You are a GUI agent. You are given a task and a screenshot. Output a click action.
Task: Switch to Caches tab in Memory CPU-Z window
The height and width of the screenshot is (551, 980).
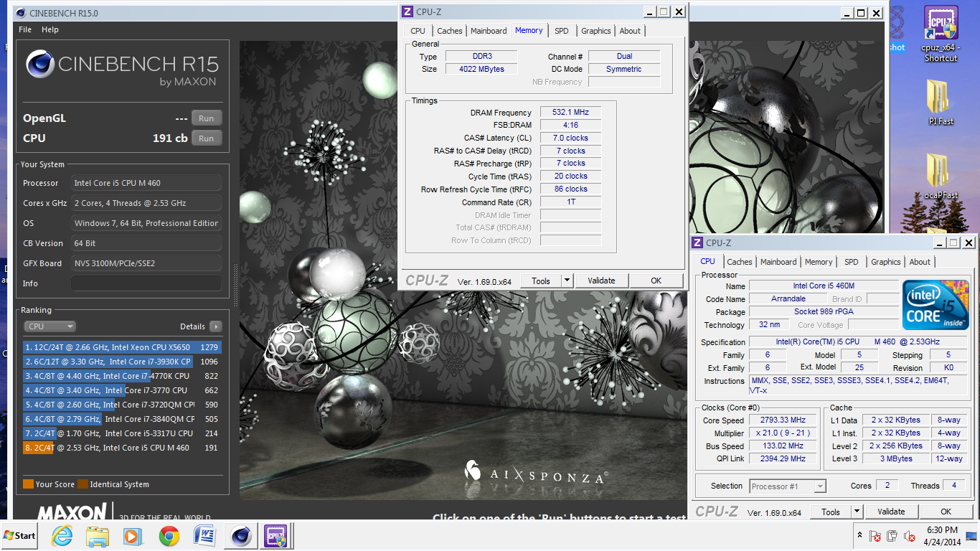(450, 31)
